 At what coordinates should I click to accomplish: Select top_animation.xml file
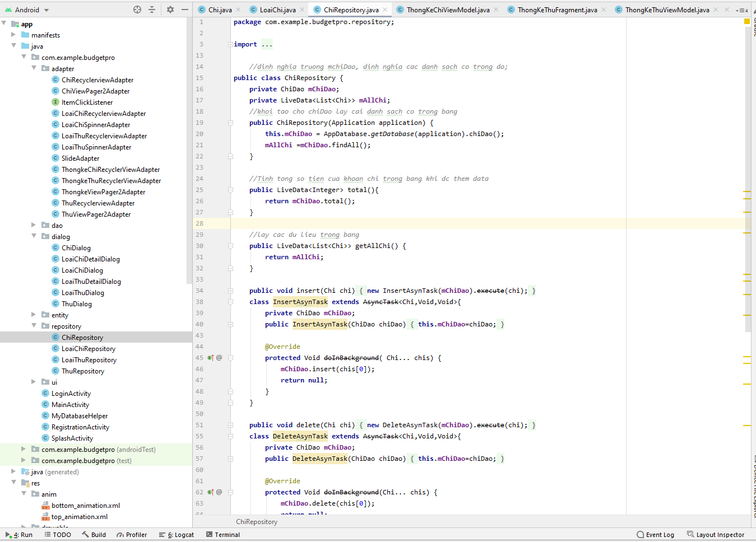click(x=79, y=517)
